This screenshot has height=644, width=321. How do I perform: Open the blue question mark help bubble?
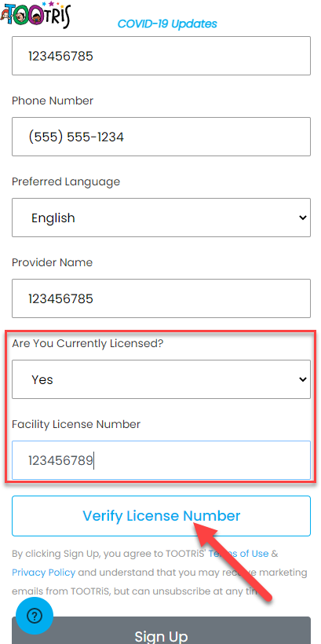coord(35,616)
